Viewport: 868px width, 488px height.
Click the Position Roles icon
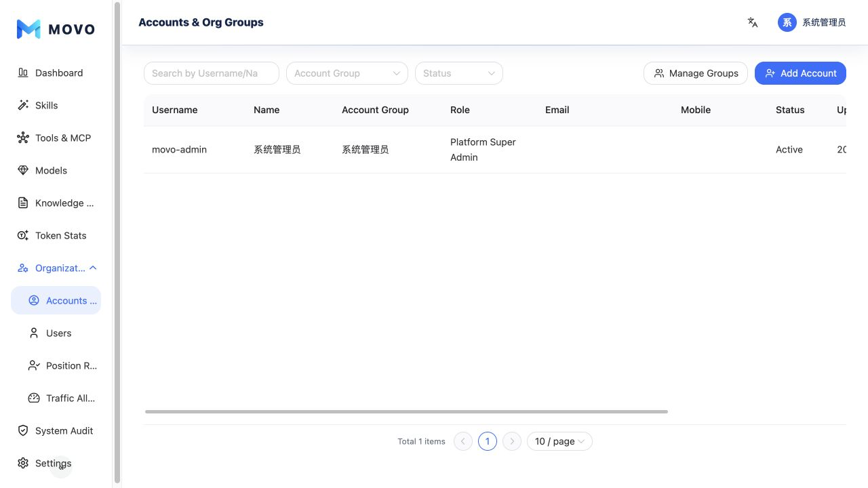[x=34, y=365]
